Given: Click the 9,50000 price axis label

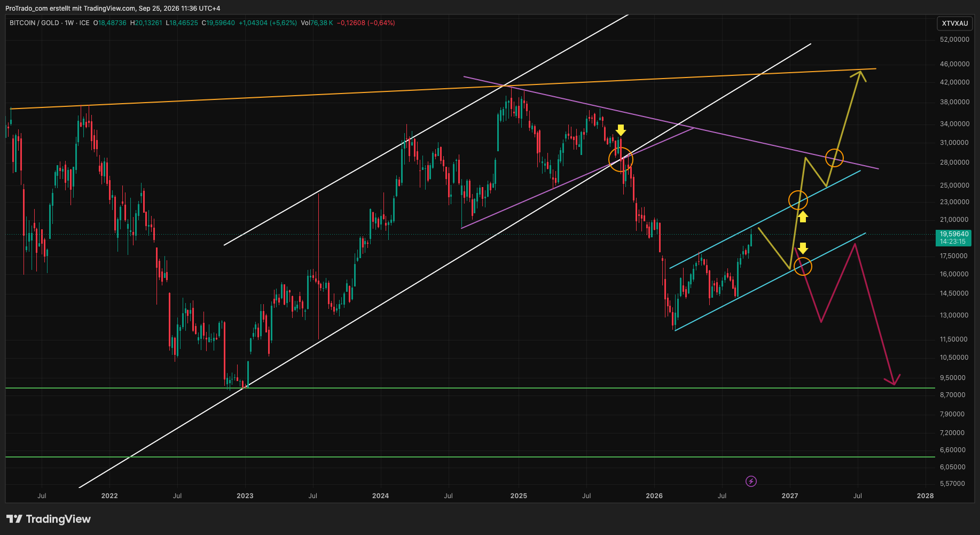Looking at the screenshot, I should pyautogui.click(x=953, y=378).
